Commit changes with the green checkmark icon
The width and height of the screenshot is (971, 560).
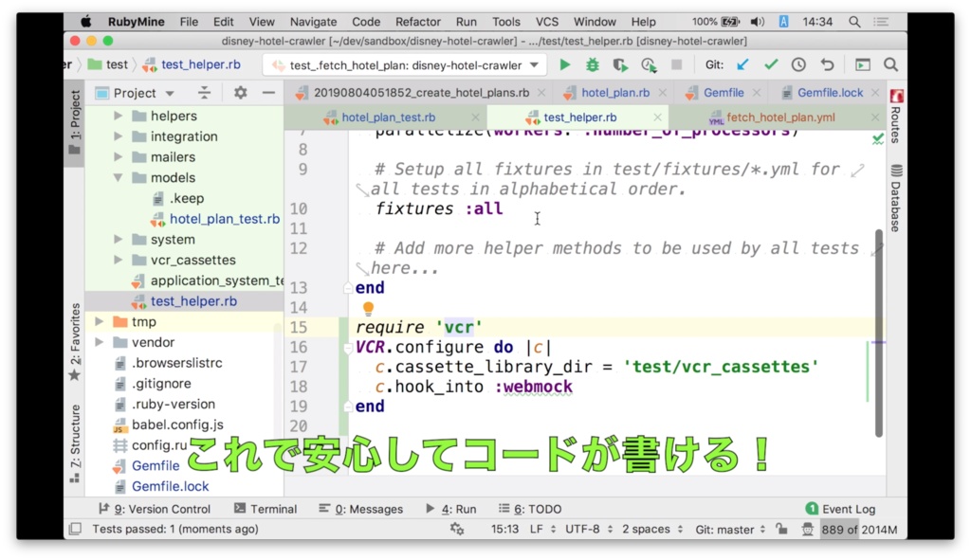(771, 64)
